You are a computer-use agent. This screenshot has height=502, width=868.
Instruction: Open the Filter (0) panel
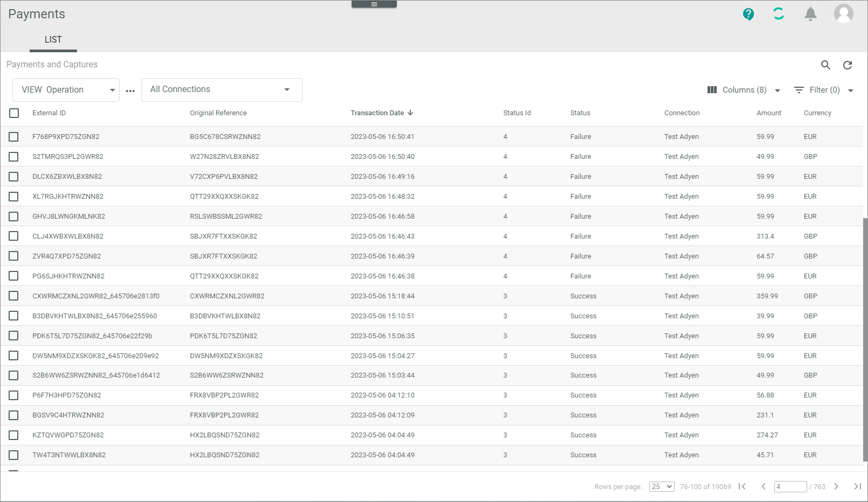pyautogui.click(x=823, y=89)
